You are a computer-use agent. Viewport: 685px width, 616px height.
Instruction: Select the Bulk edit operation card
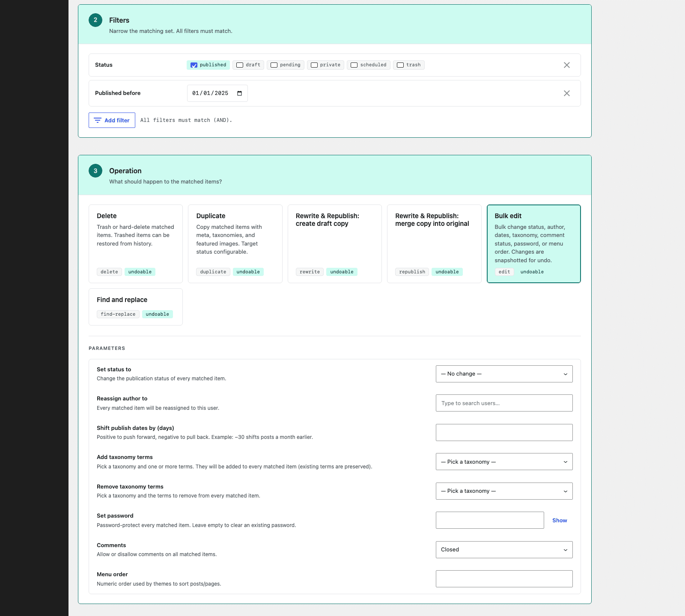(534, 244)
